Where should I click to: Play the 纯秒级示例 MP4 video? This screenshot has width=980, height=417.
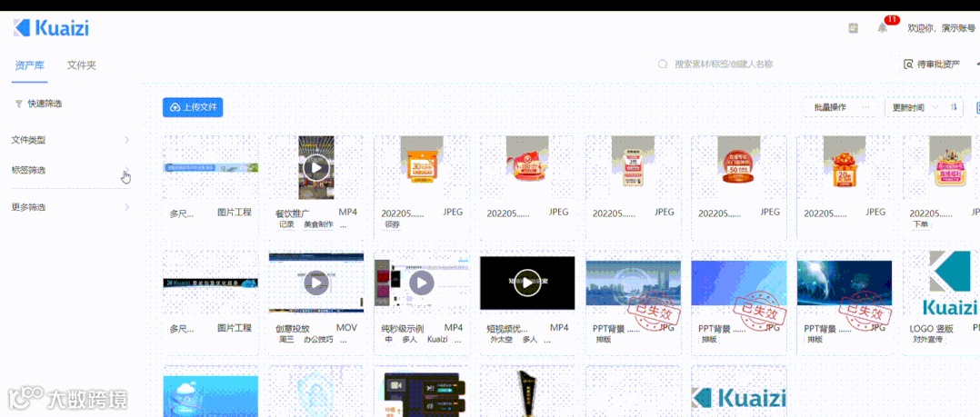[421, 283]
